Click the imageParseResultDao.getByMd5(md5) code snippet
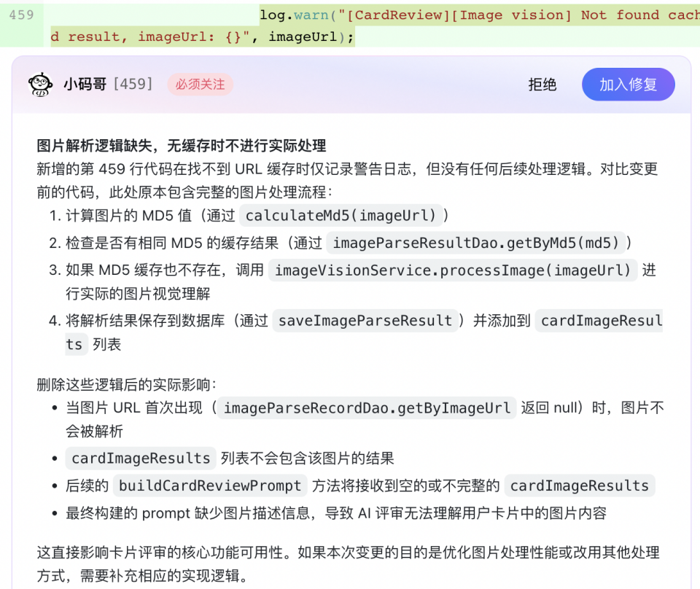700x589 pixels. coord(476,243)
